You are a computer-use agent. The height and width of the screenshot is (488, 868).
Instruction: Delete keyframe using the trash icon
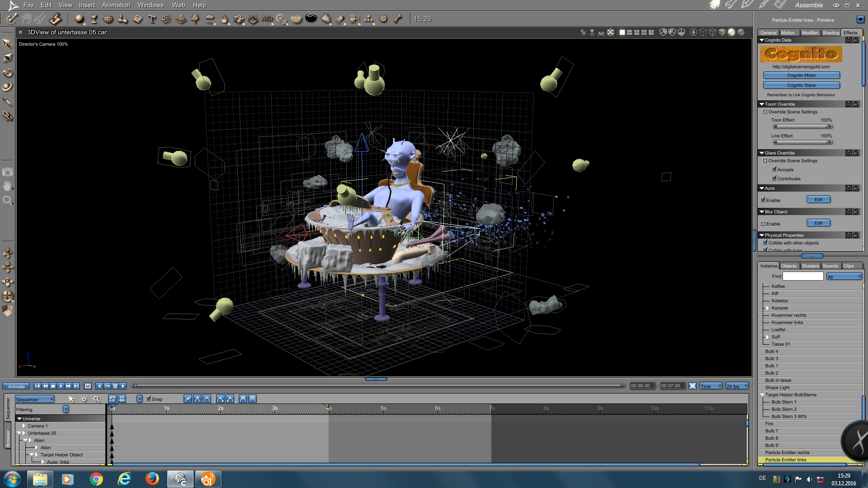tap(115, 386)
